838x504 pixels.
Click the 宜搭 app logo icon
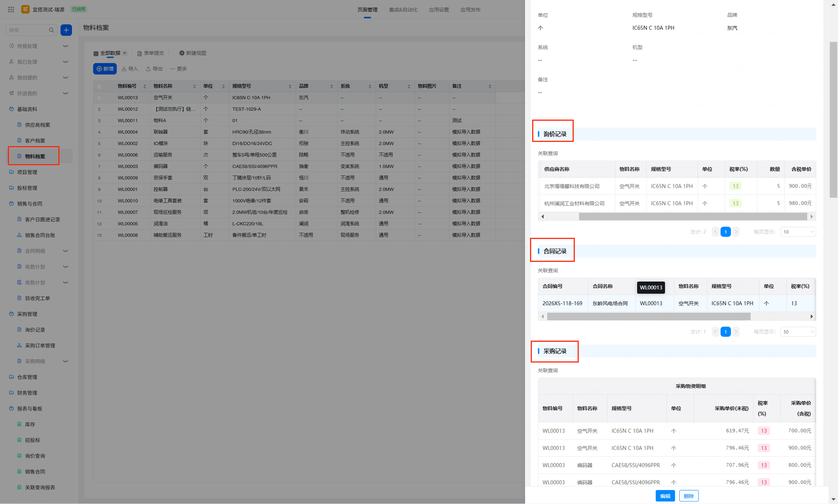click(25, 9)
